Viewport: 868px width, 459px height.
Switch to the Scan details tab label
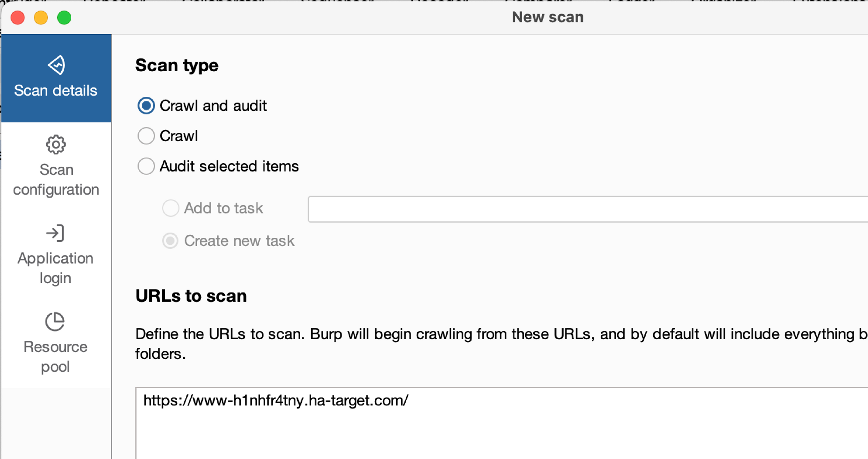click(x=56, y=90)
